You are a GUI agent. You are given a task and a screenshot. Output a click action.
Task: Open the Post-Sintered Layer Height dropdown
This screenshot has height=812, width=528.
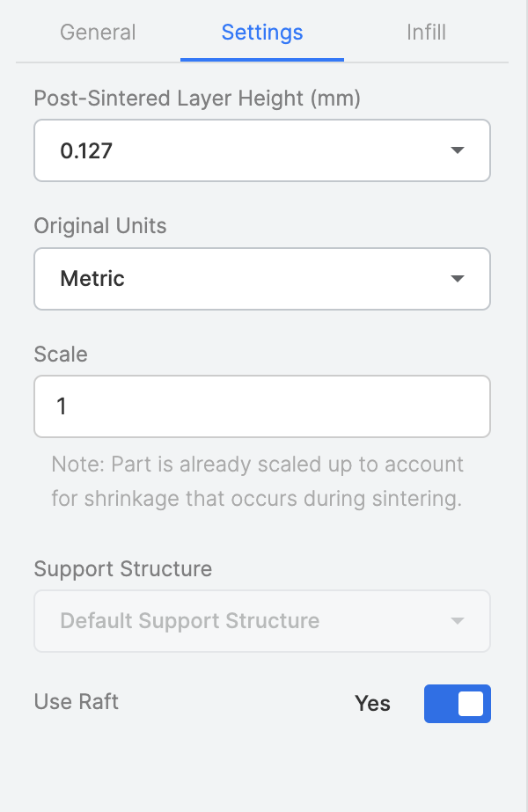coord(261,150)
